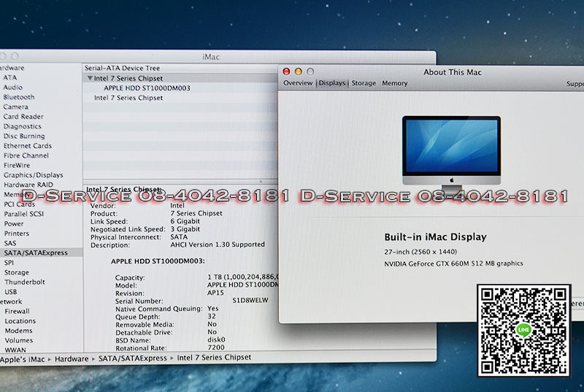Select APPLE HDD ST1000DM003 in device tree
Image resolution: width=584 pixels, height=392 pixels.
pyautogui.click(x=147, y=88)
